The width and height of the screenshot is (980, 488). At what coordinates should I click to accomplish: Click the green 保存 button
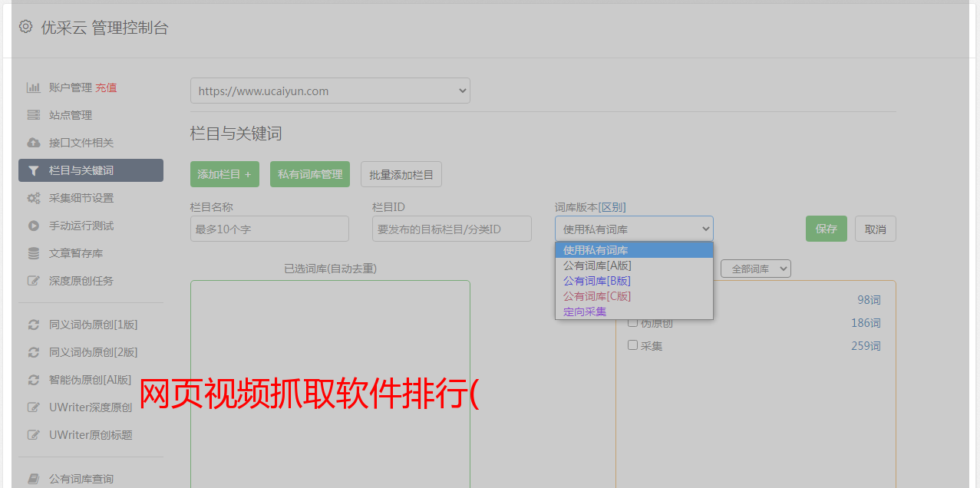coord(827,229)
